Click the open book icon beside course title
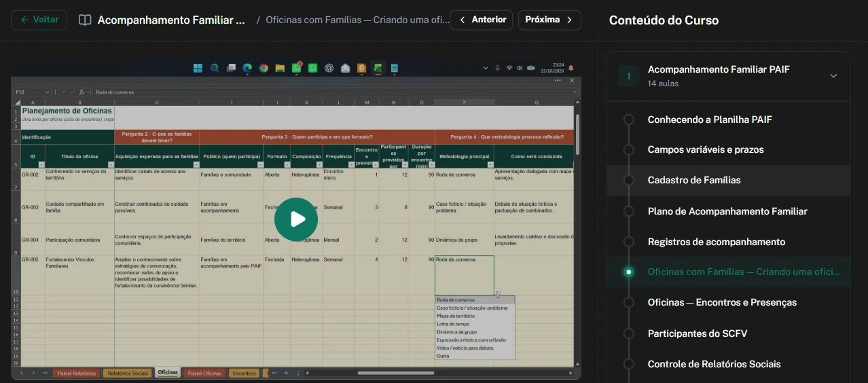Screen dimensions: 868x383 point(85,20)
